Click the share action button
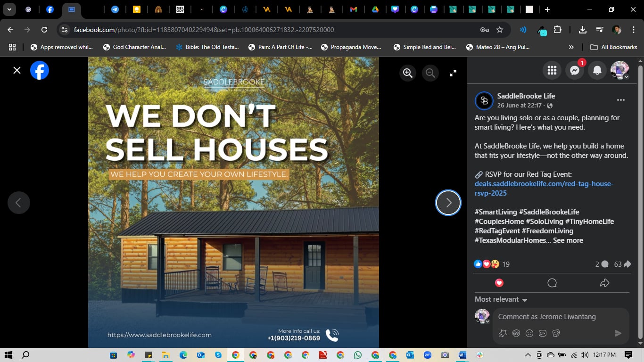 click(605, 283)
